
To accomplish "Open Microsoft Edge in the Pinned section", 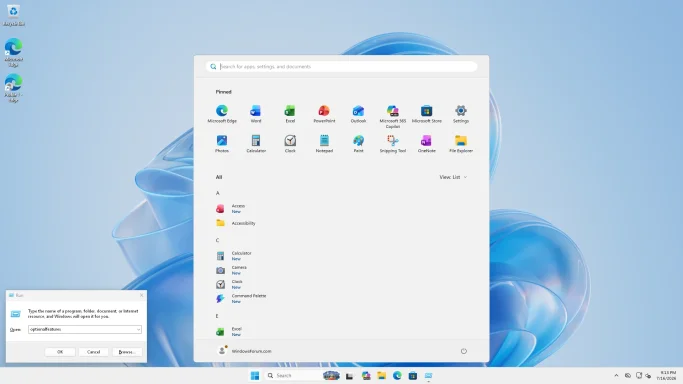I will click(222, 114).
